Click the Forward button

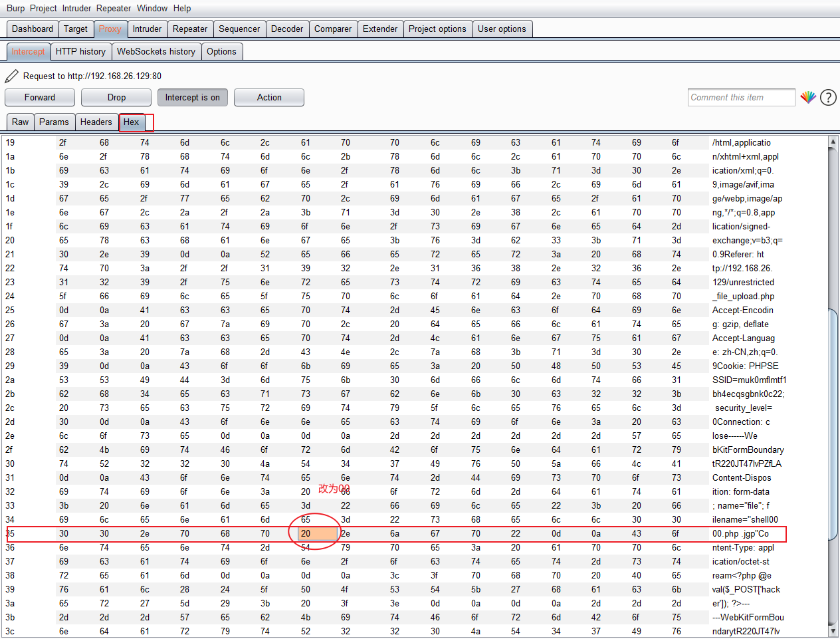tap(40, 97)
